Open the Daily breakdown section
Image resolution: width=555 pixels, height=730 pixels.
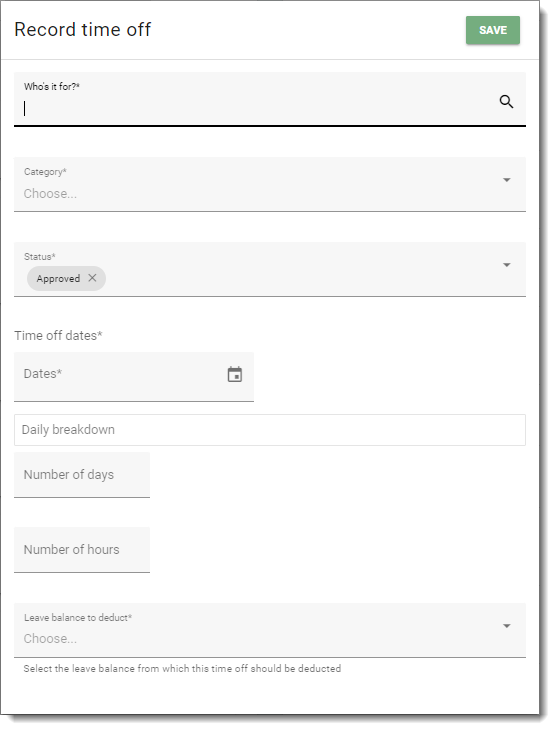coord(270,430)
